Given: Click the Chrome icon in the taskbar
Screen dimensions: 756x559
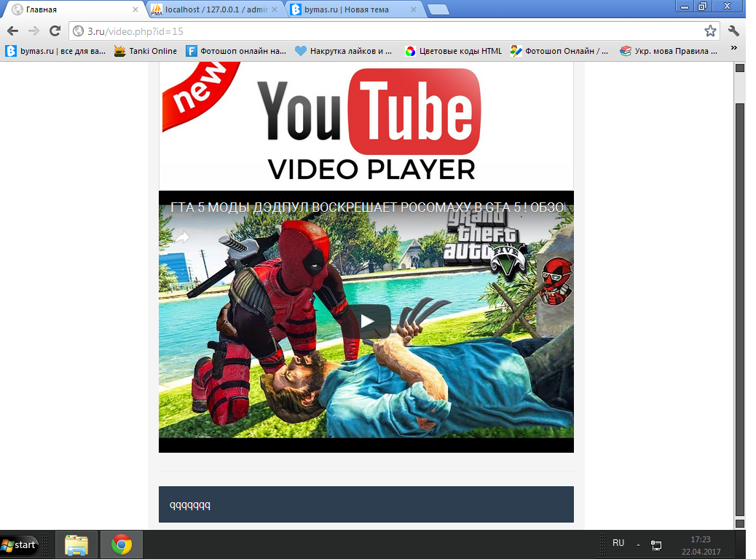Looking at the screenshot, I should pyautogui.click(x=122, y=544).
